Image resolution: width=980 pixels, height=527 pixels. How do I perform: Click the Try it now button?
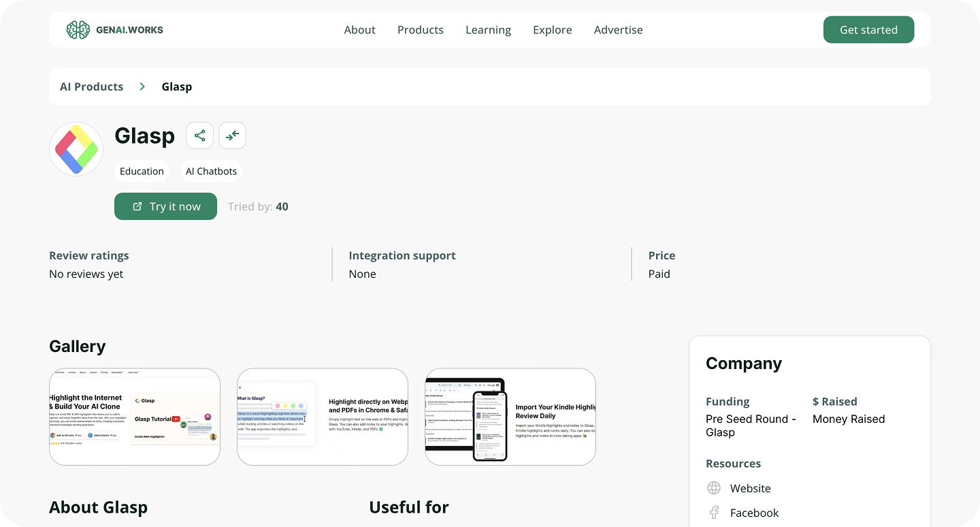point(165,206)
